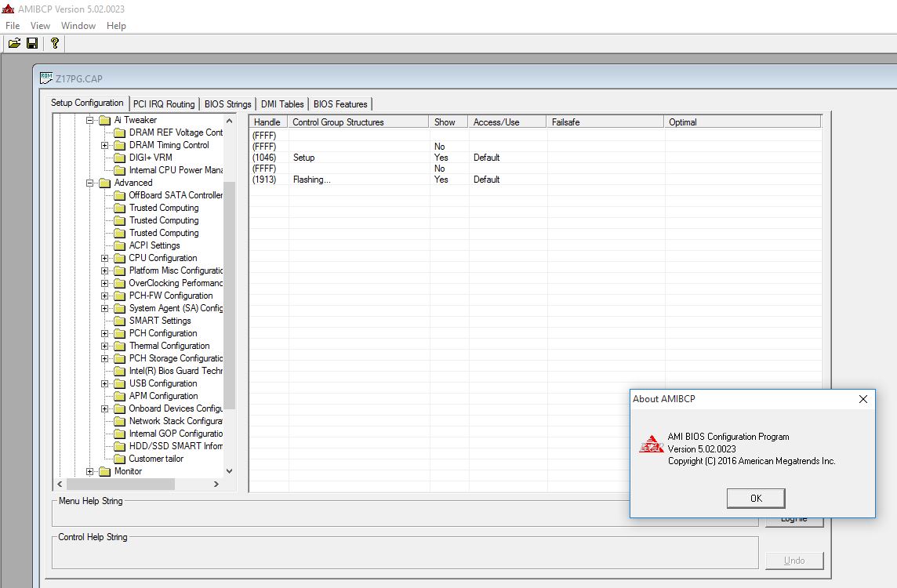Click the Optimal column header
The height and width of the screenshot is (588, 897).
click(743, 122)
